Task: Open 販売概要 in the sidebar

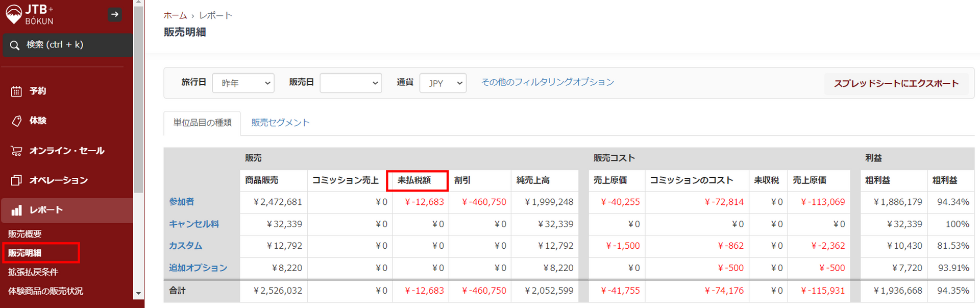Action: pos(25,234)
